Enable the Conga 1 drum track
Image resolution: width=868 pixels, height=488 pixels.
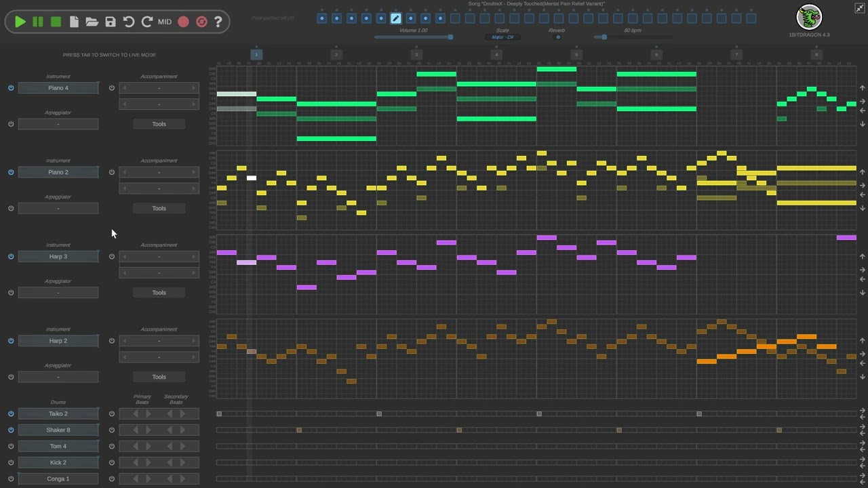pos(11,479)
